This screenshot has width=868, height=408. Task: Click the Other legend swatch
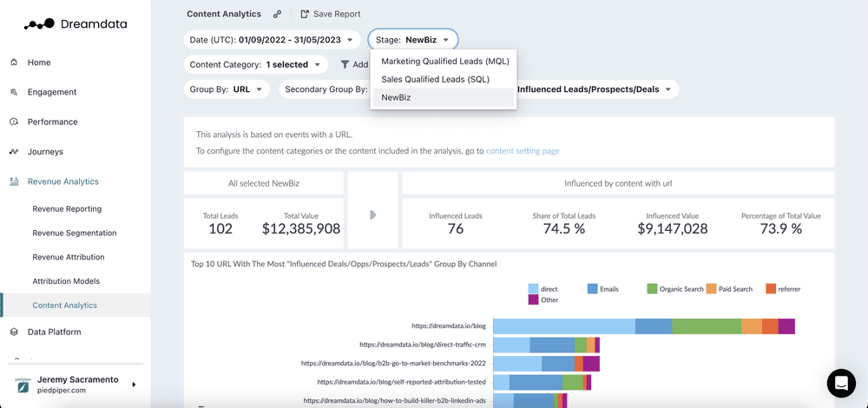tap(534, 299)
